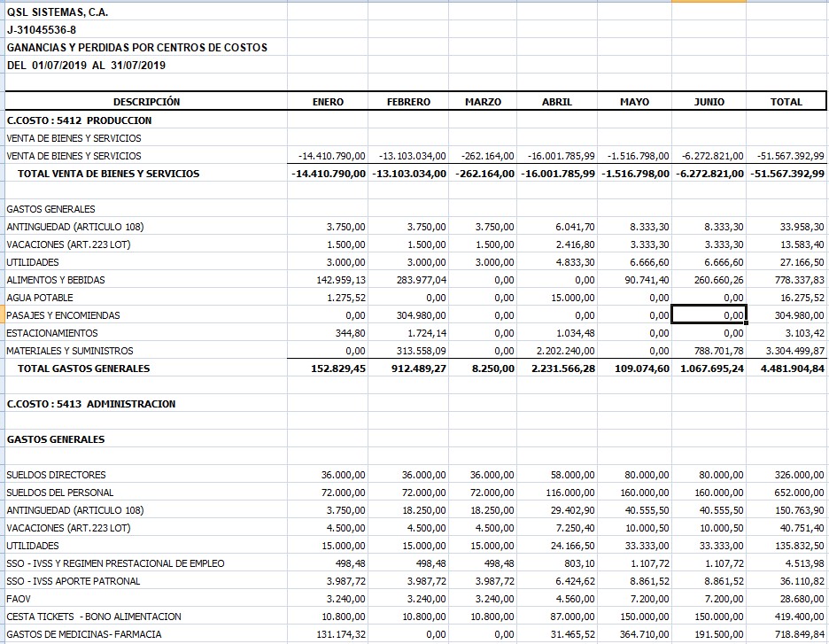This screenshot has width=829, height=644.
Task: Click the FAOV row label
Action: pyautogui.click(x=19, y=599)
